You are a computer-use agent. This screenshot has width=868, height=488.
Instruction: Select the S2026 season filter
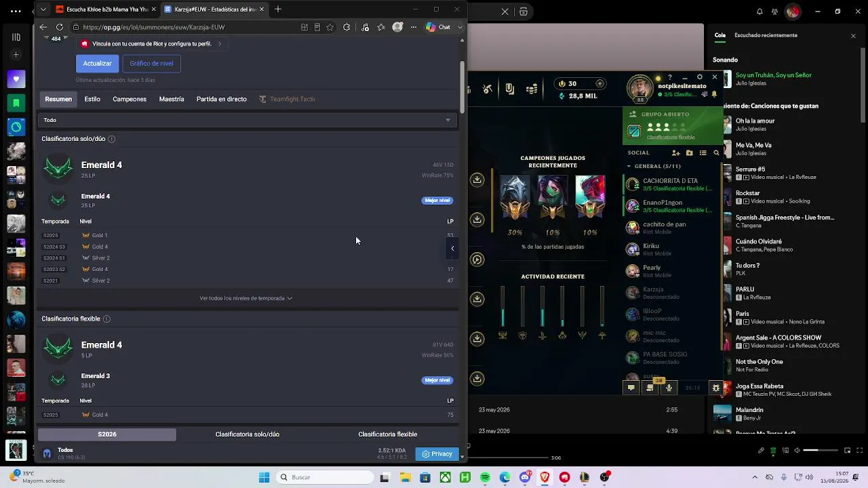tap(107, 434)
